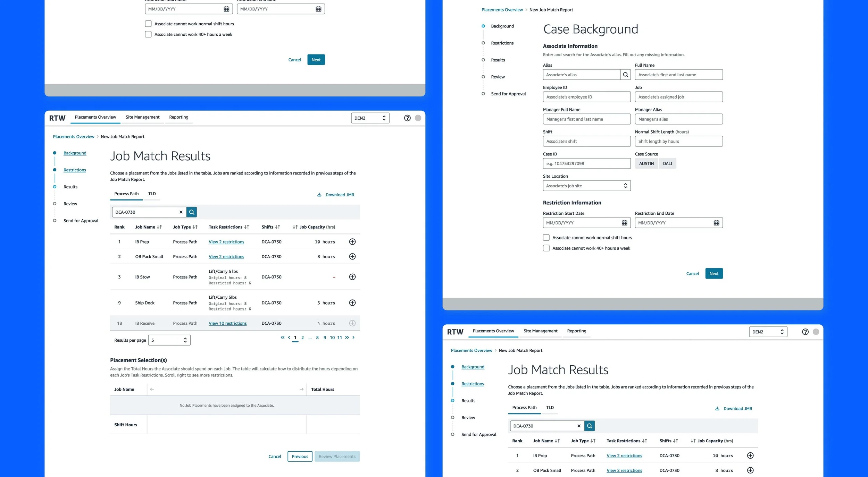Select AUSTIN as the Case Source
868x477 pixels.
(x=646, y=163)
